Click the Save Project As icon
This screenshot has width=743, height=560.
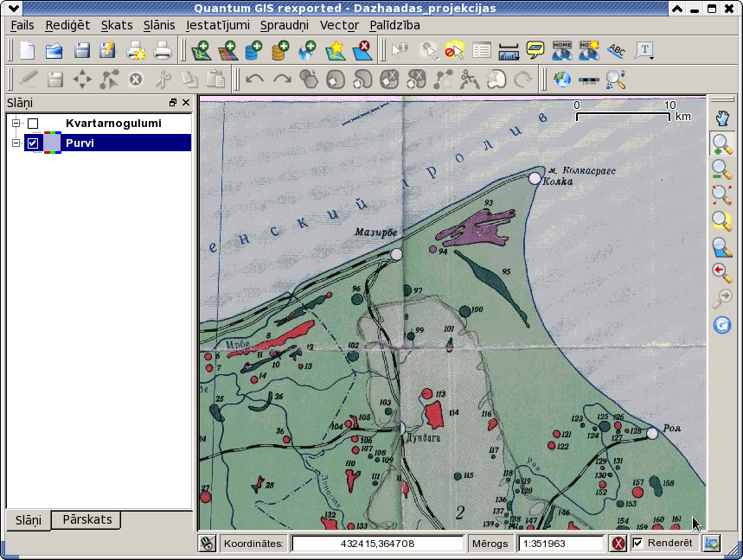(x=108, y=50)
